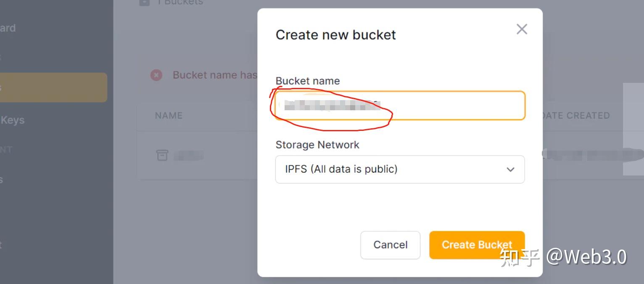Select the highlighted yellow sidebar item
Image resolution: width=644 pixels, height=284 pixels.
(x=53, y=88)
